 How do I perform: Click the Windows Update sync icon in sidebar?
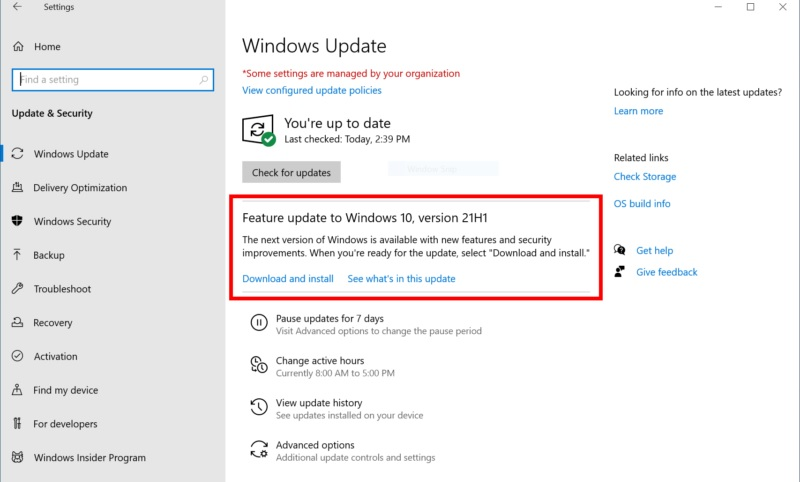click(17, 154)
